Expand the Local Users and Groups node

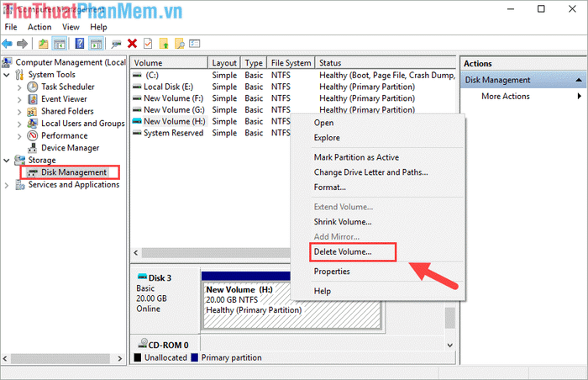click(x=19, y=124)
